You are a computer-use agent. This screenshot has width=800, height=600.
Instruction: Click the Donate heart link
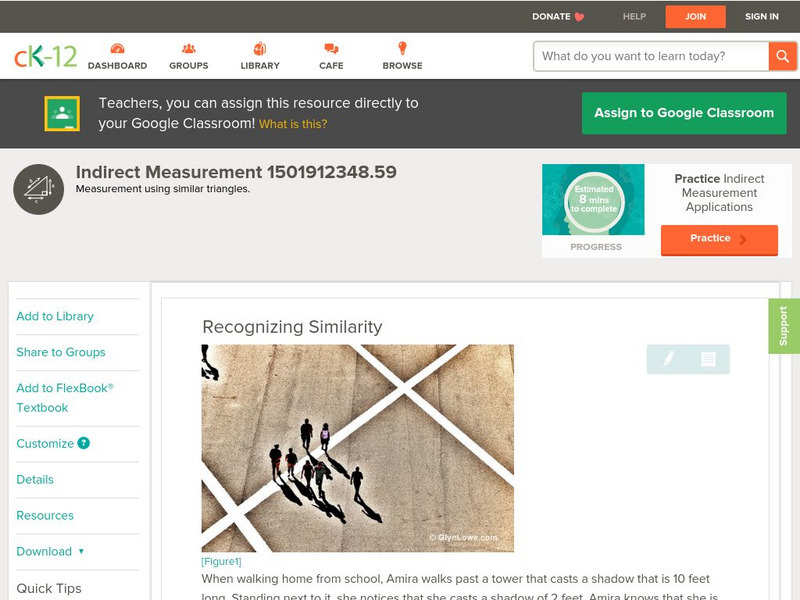558,16
